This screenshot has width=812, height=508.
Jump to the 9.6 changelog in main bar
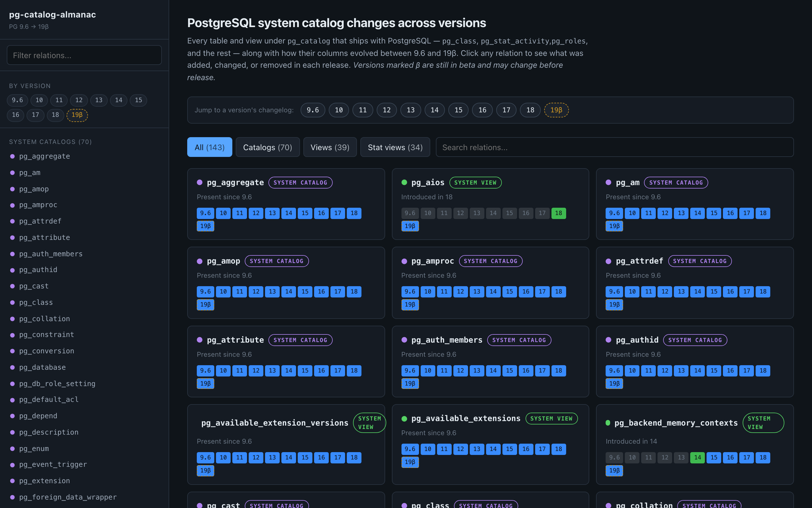point(313,110)
